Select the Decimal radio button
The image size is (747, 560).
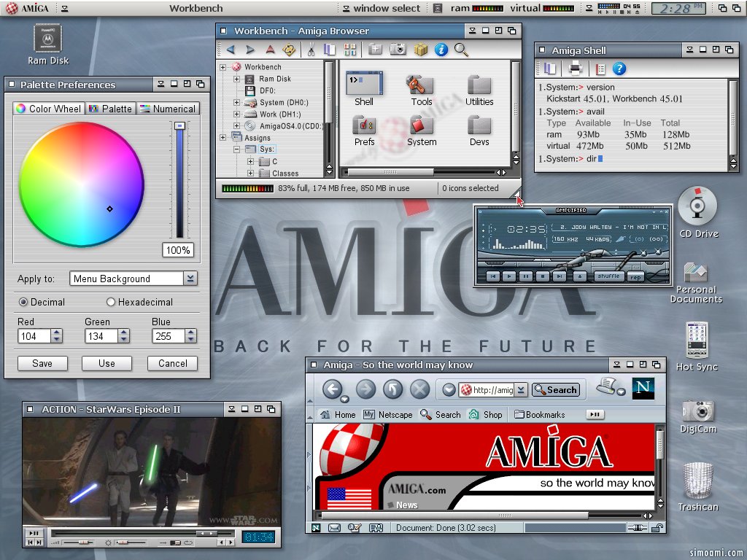23,302
